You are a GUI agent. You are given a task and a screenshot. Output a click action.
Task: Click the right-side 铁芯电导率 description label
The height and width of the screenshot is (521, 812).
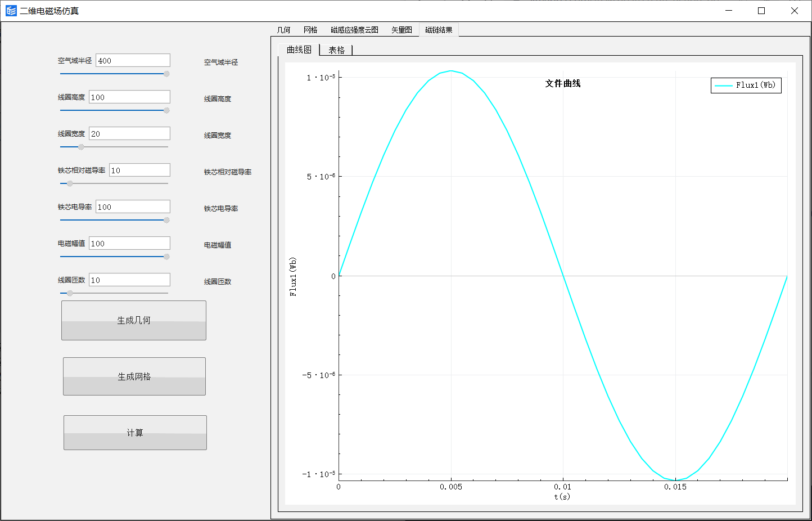[221, 209]
